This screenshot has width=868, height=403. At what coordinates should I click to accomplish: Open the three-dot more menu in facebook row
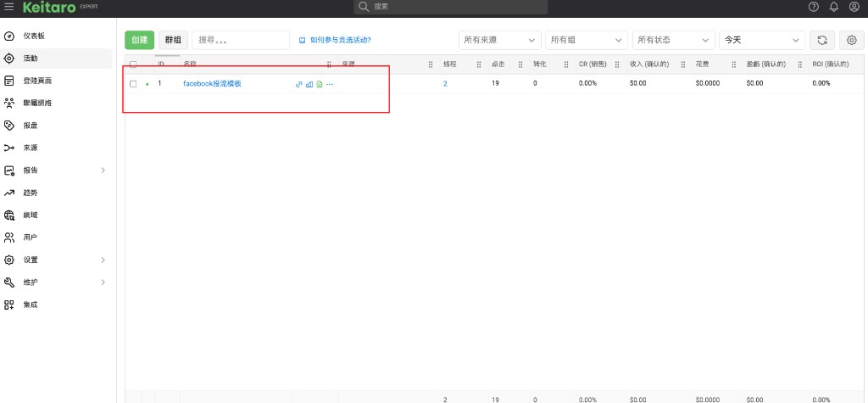(330, 84)
